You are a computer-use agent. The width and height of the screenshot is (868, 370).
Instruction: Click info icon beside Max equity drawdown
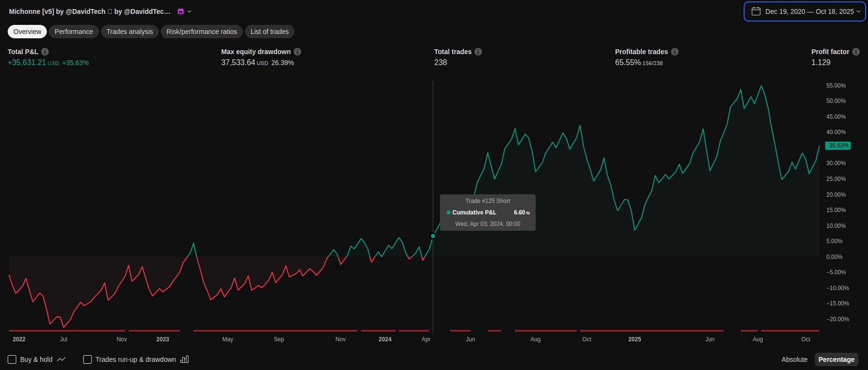pyautogui.click(x=297, y=52)
